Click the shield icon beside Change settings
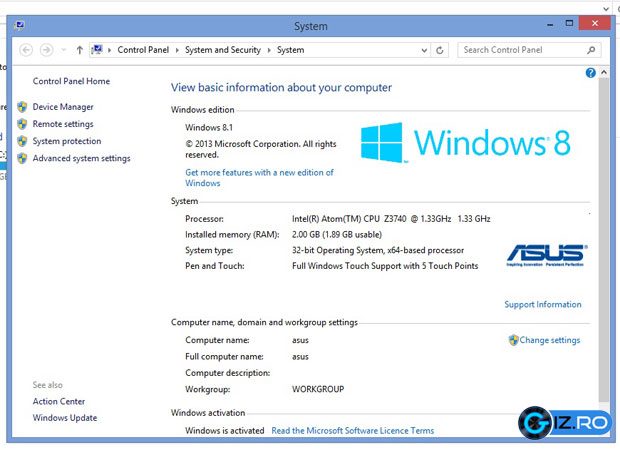620x450 pixels. [513, 340]
